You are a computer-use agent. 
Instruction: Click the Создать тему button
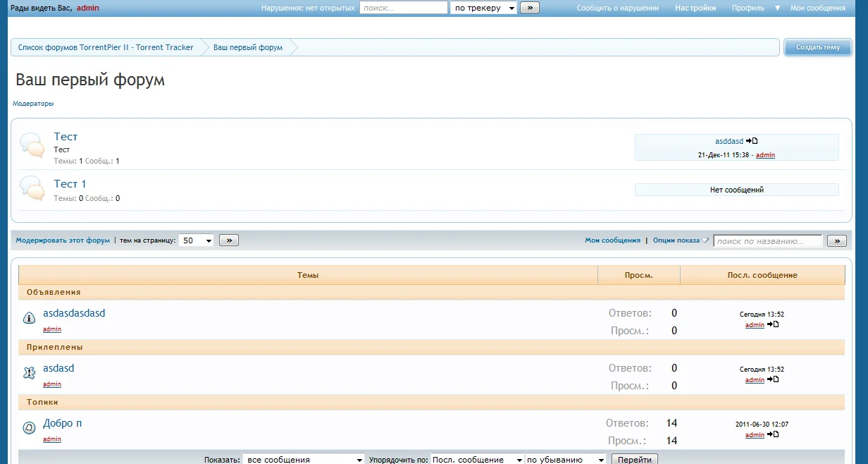pos(818,47)
